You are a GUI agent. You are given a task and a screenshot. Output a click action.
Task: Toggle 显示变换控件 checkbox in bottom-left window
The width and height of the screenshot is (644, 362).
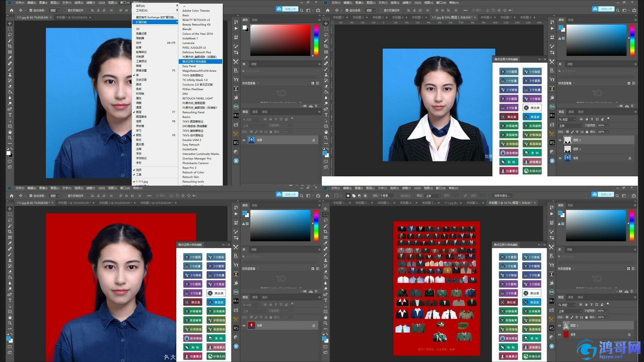pyautogui.click(x=65, y=196)
